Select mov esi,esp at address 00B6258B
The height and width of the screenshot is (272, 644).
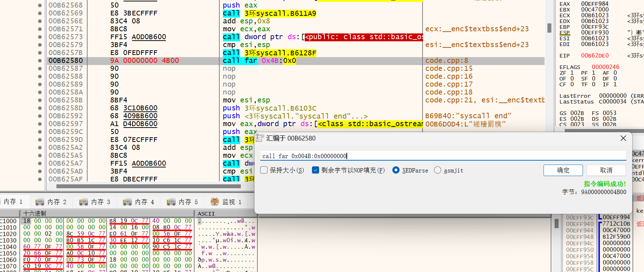[x=246, y=100]
